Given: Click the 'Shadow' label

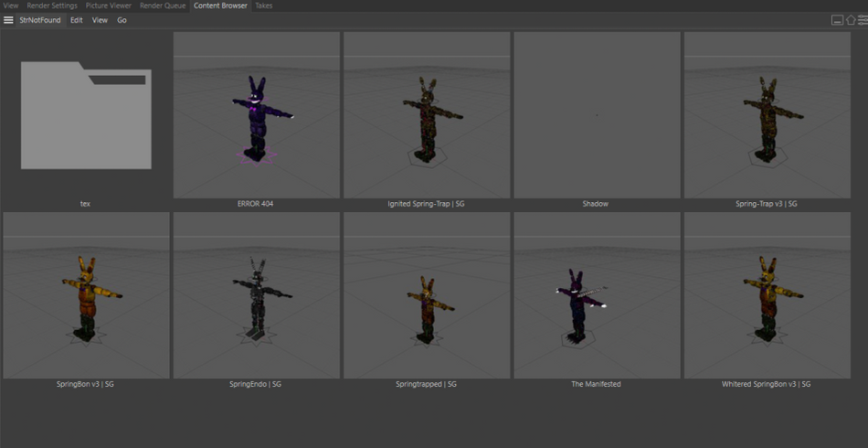Looking at the screenshot, I should tap(595, 204).
